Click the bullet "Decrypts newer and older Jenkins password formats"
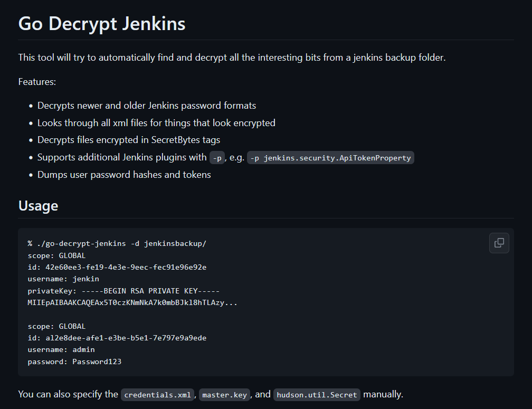Image resolution: width=532 pixels, height=409 pixels. 147,106
